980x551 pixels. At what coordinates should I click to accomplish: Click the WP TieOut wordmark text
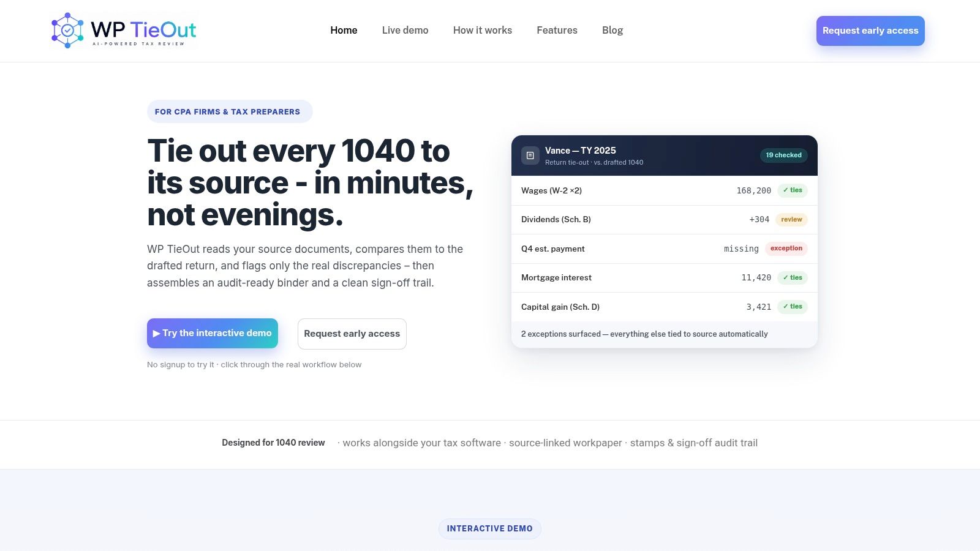pos(143,29)
